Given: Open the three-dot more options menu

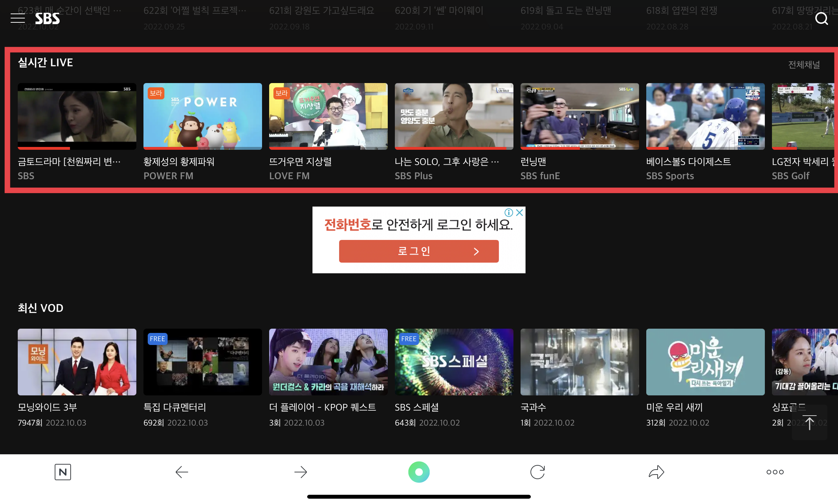Looking at the screenshot, I should tap(775, 472).
